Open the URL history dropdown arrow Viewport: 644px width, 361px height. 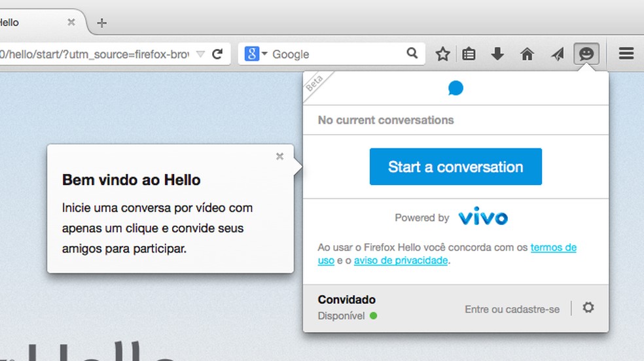(x=200, y=54)
